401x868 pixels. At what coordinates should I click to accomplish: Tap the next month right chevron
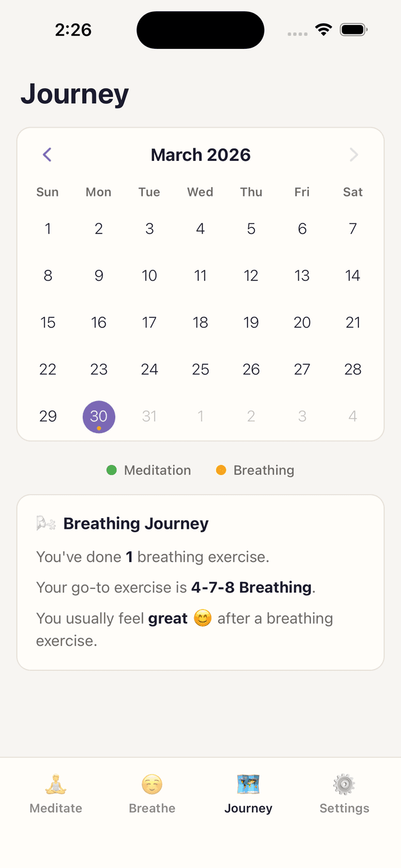click(354, 155)
